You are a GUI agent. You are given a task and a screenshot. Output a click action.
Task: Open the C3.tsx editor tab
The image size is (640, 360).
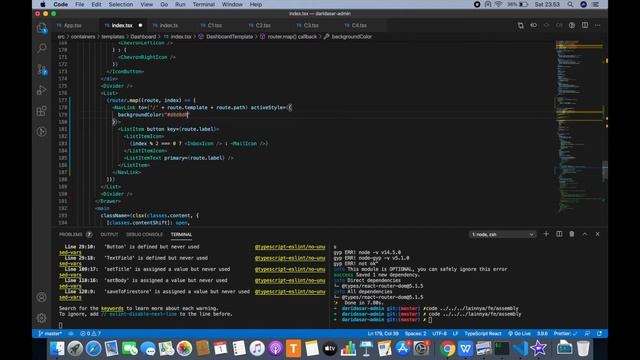coord(311,25)
